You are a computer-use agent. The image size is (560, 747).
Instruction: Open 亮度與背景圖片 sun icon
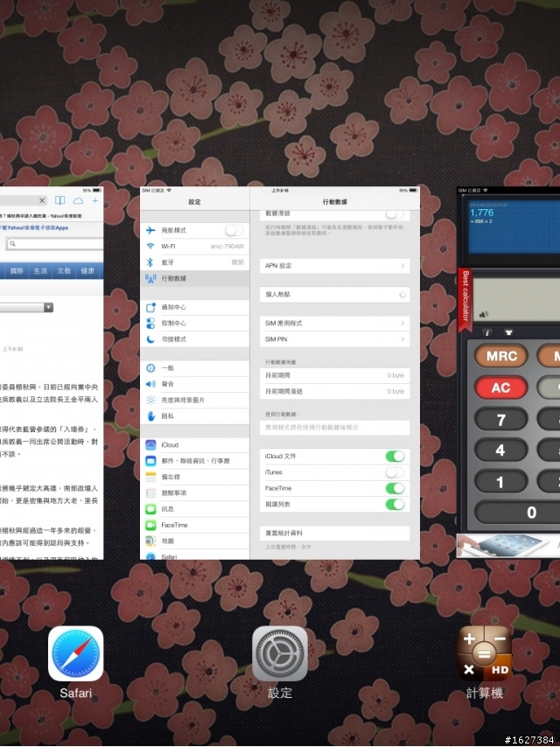tap(150, 401)
